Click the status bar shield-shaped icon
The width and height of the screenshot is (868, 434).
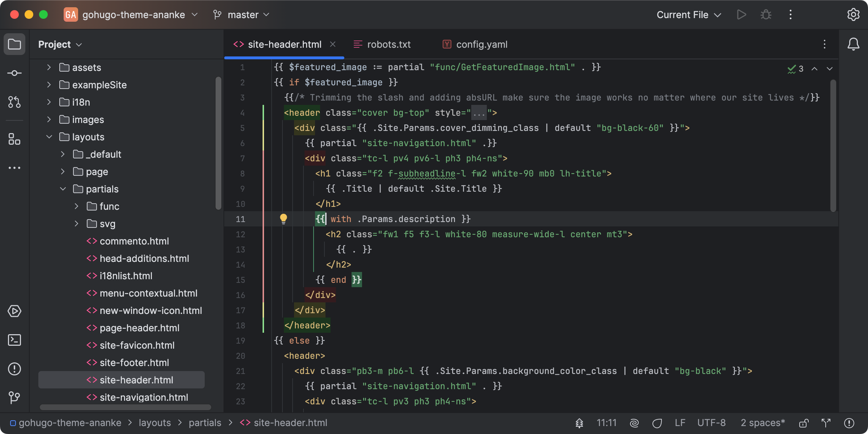(x=657, y=423)
